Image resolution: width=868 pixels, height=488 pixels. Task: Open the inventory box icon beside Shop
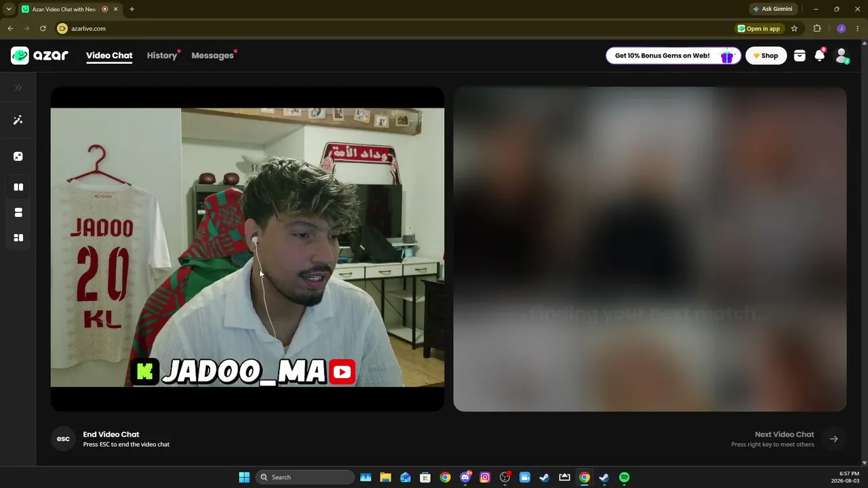(x=800, y=56)
